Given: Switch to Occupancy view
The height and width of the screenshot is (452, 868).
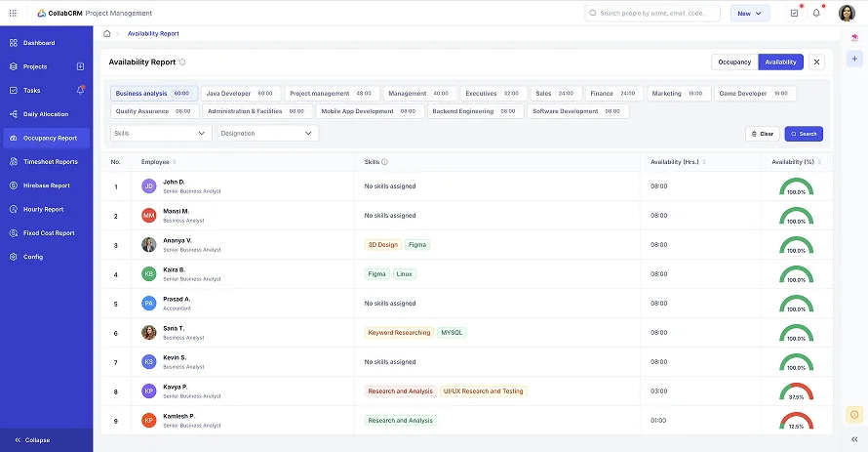Looking at the screenshot, I should coord(734,62).
